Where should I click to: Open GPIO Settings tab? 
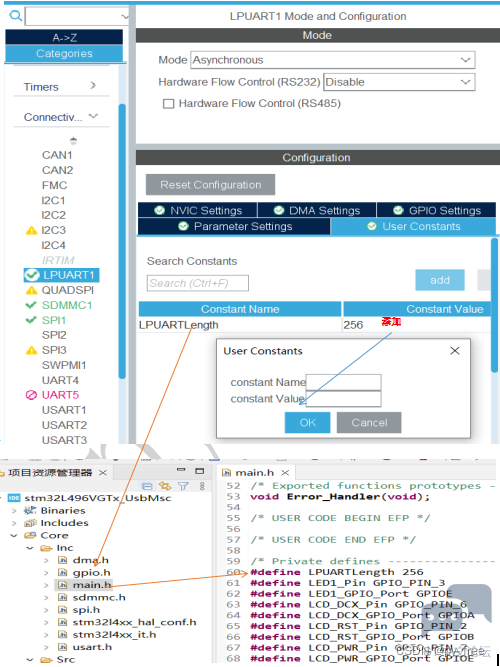437,210
